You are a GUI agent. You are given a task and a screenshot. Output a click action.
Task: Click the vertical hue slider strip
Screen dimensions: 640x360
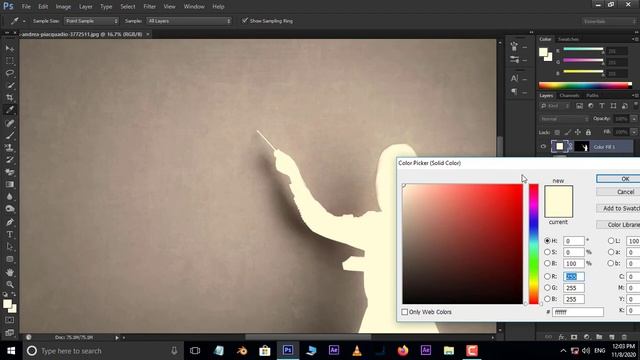(x=533, y=244)
